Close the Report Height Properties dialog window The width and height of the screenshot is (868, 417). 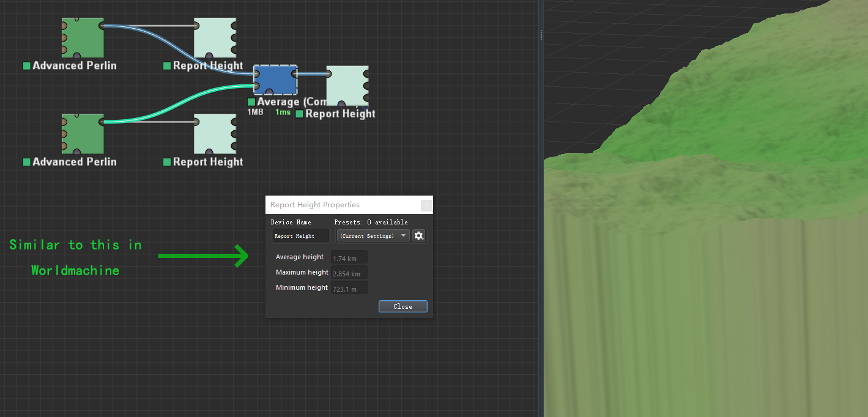[402, 306]
